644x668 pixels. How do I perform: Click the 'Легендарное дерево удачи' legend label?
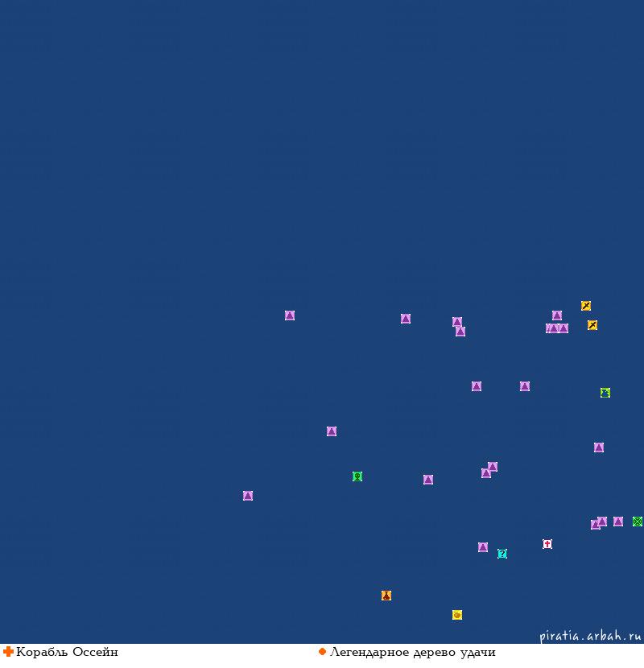pos(413,653)
